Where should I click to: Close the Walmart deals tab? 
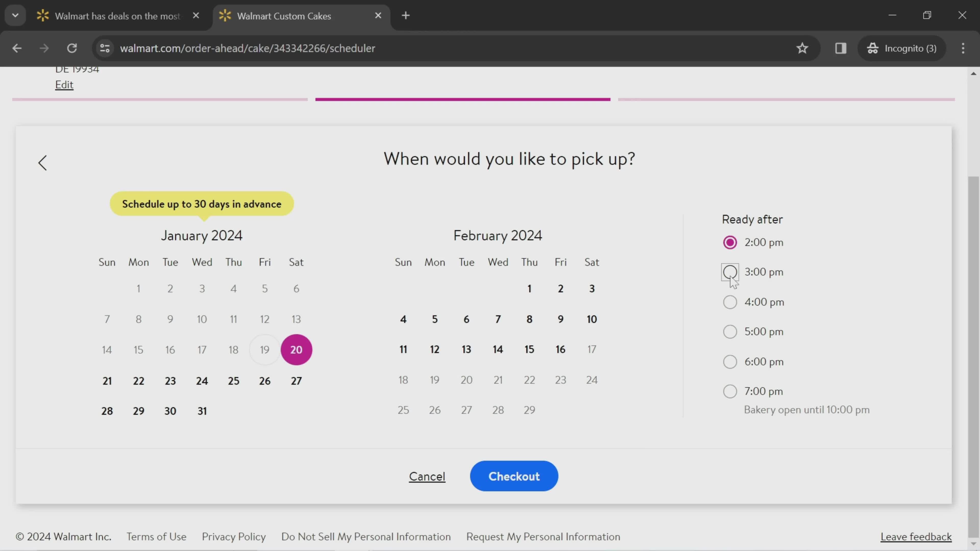click(x=196, y=16)
